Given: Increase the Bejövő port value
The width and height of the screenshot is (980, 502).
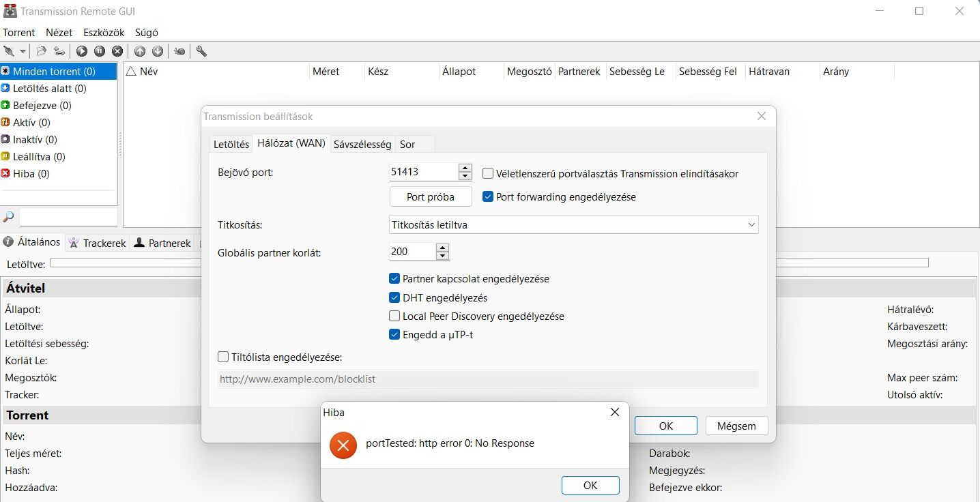Looking at the screenshot, I should coord(465,168).
